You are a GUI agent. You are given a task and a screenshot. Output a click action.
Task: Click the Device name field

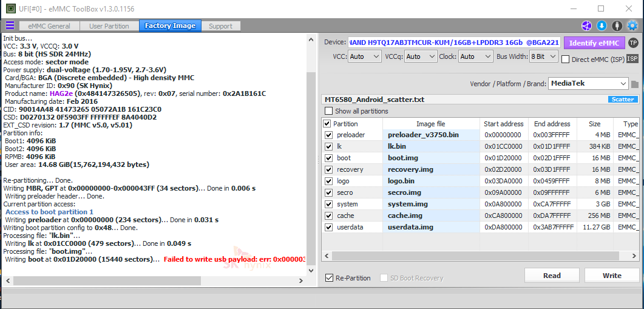pos(454,42)
